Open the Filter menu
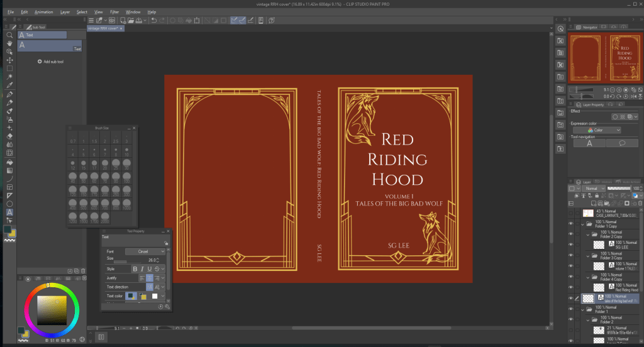 (x=114, y=12)
